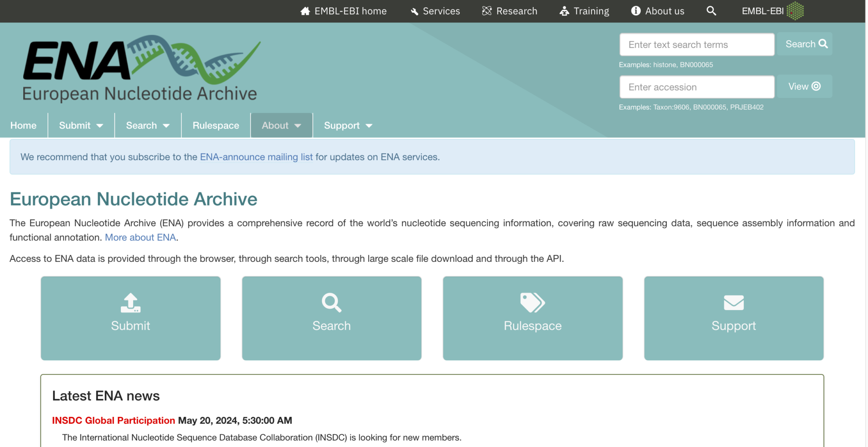Expand the Search navigation dropdown
This screenshot has height=447, width=868.
pyautogui.click(x=147, y=125)
